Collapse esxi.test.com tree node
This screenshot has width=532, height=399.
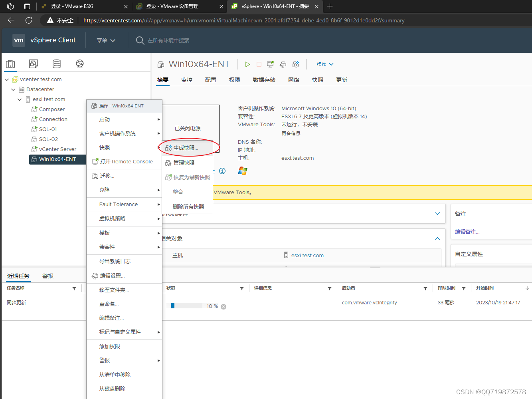20,99
